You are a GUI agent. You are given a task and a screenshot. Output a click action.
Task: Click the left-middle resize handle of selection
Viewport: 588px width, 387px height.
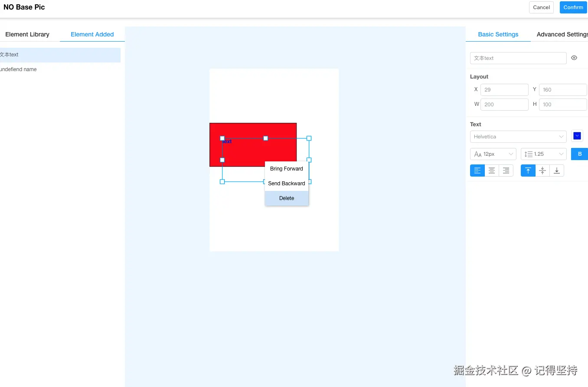pos(222,160)
